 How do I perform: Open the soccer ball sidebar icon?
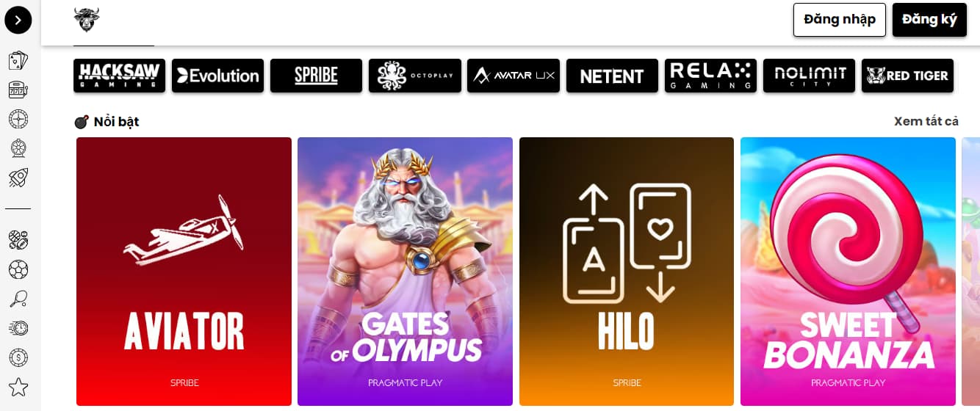pyautogui.click(x=18, y=269)
